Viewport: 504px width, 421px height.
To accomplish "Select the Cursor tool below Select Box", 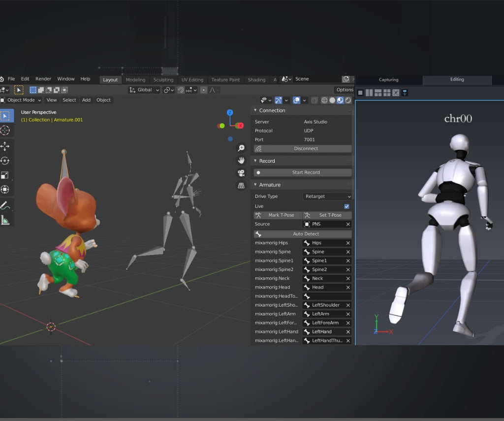I will 5,130.
